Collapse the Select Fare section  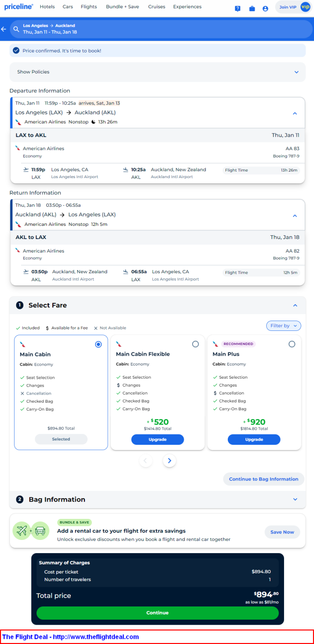pyautogui.click(x=295, y=305)
